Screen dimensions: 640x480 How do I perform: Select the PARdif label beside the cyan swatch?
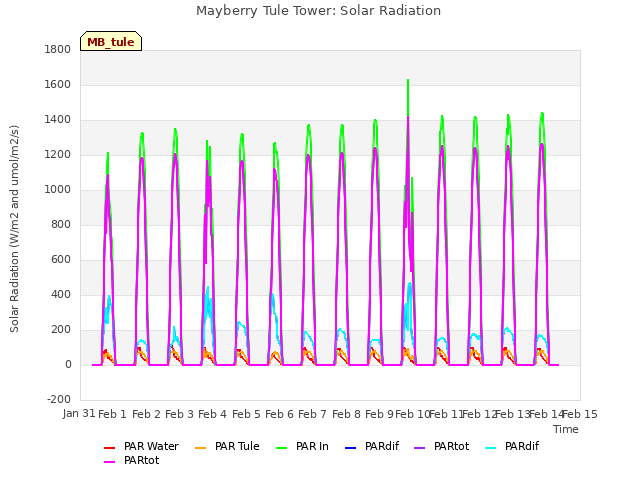522,446
